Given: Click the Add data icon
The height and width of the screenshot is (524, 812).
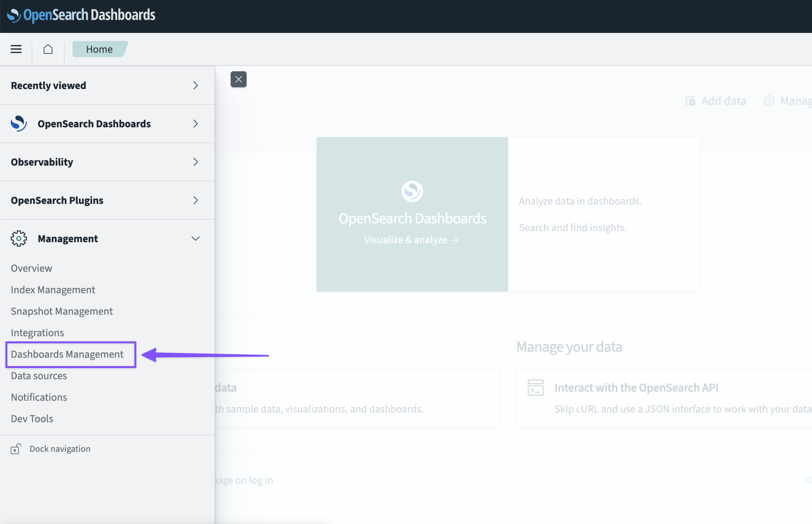Looking at the screenshot, I should click(x=690, y=101).
